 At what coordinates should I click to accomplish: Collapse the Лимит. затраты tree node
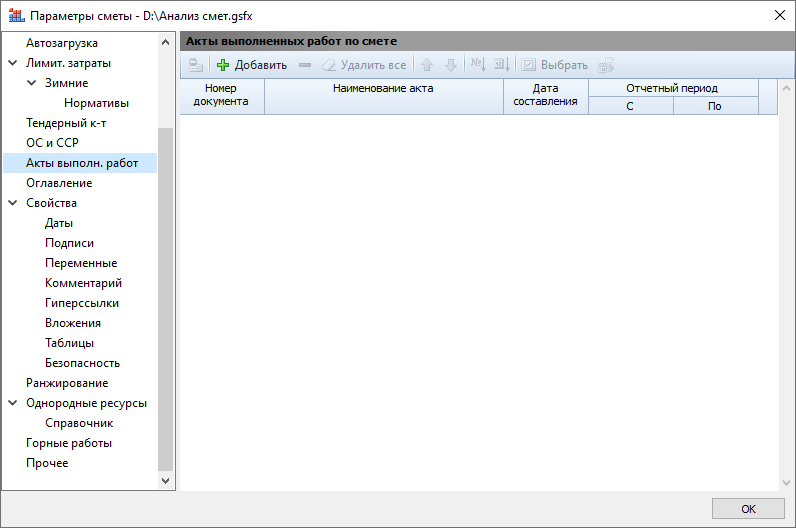(x=13, y=63)
